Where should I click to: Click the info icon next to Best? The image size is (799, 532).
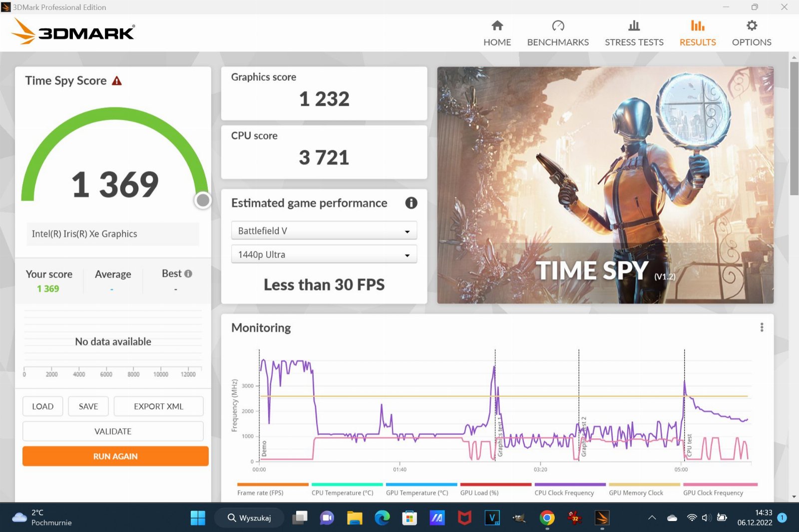tap(188, 273)
